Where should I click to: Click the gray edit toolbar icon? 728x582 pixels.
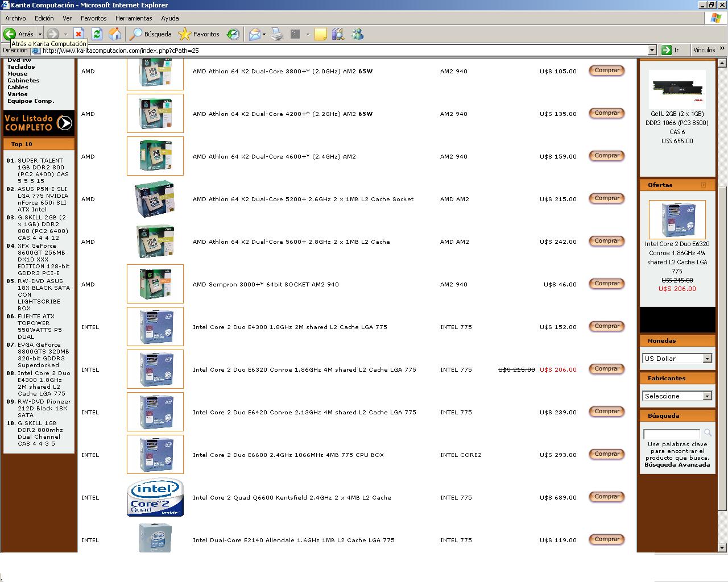pyautogui.click(x=295, y=34)
